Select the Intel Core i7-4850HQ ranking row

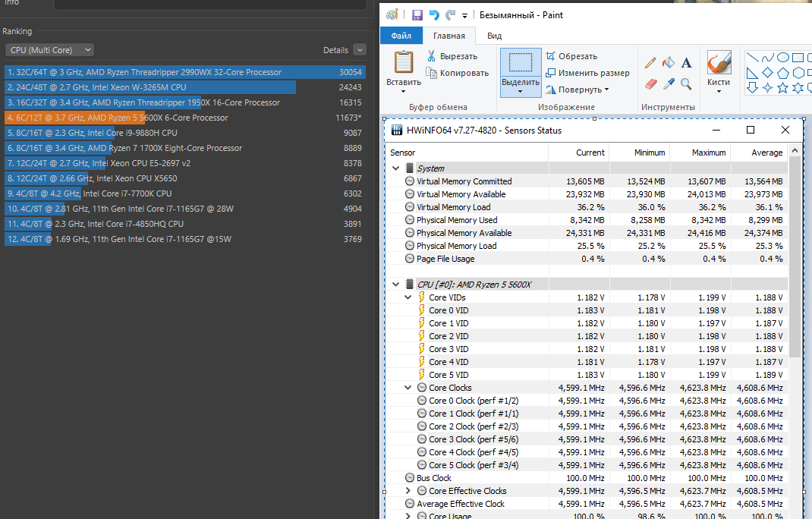coord(185,224)
